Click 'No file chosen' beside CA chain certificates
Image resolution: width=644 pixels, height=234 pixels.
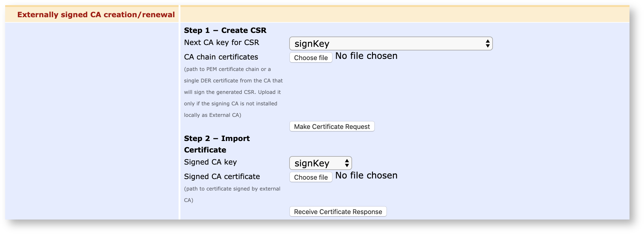(366, 56)
